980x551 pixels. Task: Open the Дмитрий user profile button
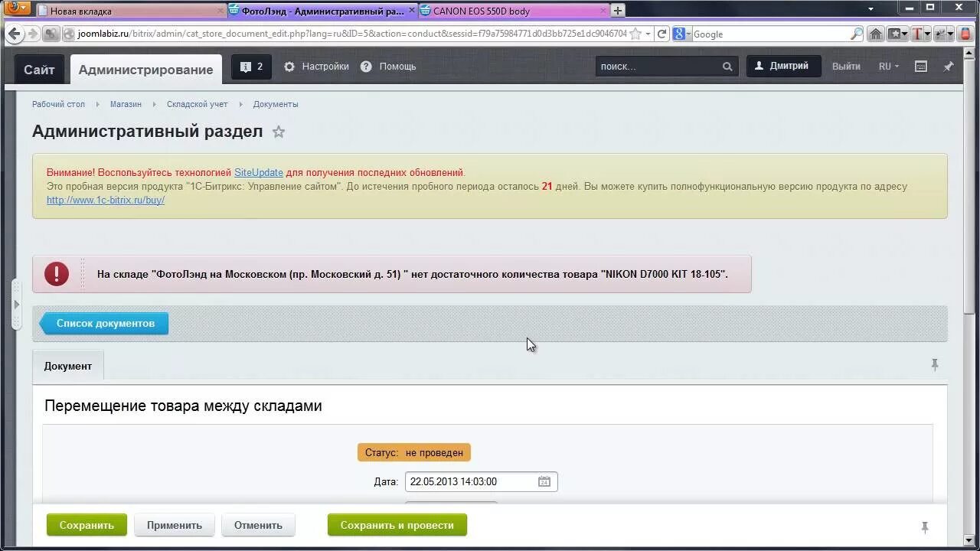coord(783,66)
